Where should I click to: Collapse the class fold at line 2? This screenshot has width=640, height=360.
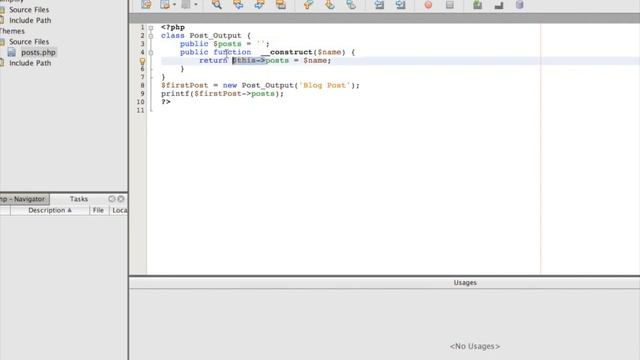point(151,36)
